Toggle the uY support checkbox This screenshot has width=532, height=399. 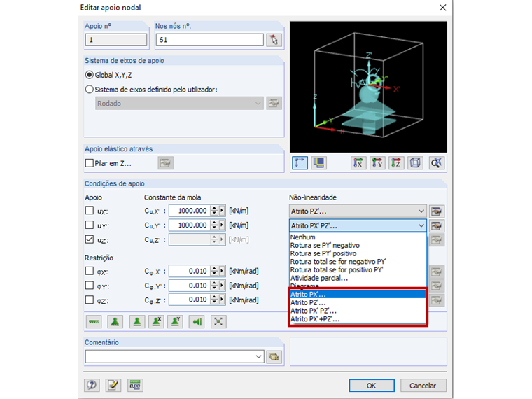click(89, 225)
